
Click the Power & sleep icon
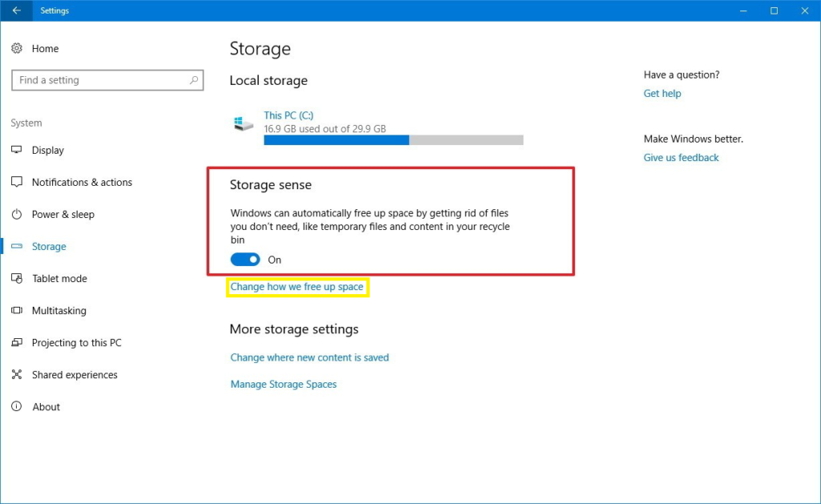[17, 215]
